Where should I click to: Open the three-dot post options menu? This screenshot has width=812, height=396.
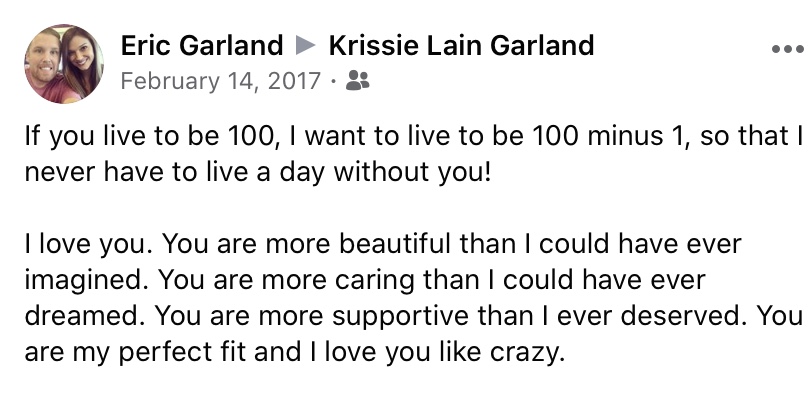coord(787,49)
